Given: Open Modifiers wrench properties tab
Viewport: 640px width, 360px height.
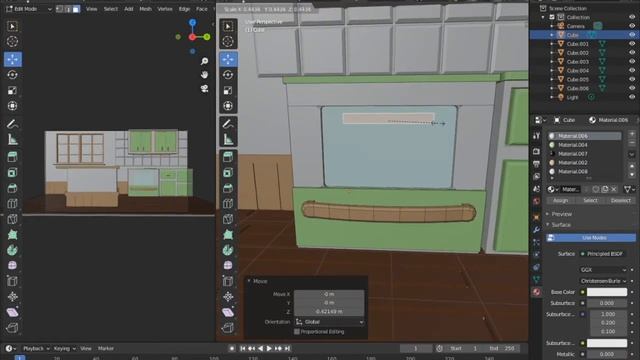Looking at the screenshot, I should tap(536, 230).
